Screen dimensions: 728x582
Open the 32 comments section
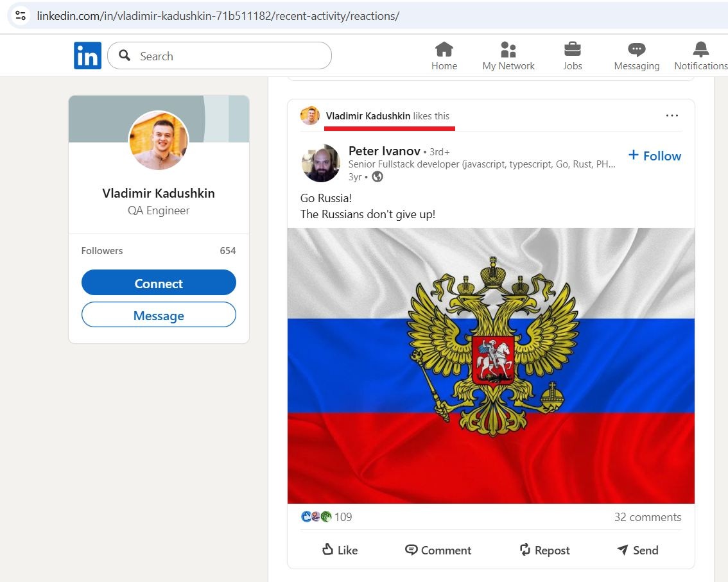click(648, 517)
